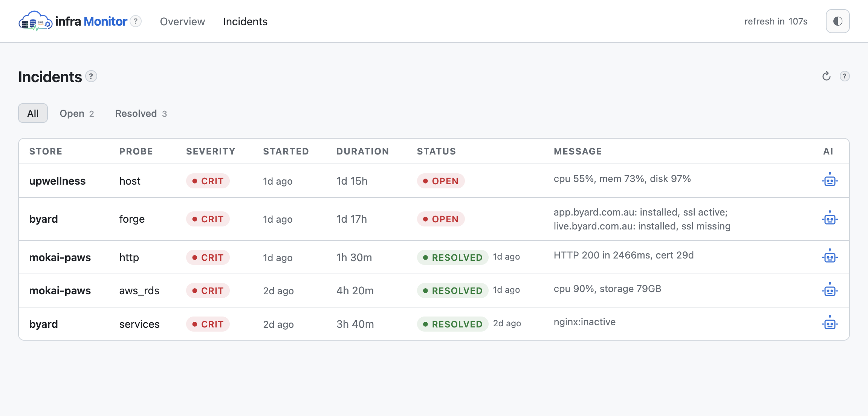Open AI analysis for upwellness host incident
The width and height of the screenshot is (868, 416).
tap(830, 180)
